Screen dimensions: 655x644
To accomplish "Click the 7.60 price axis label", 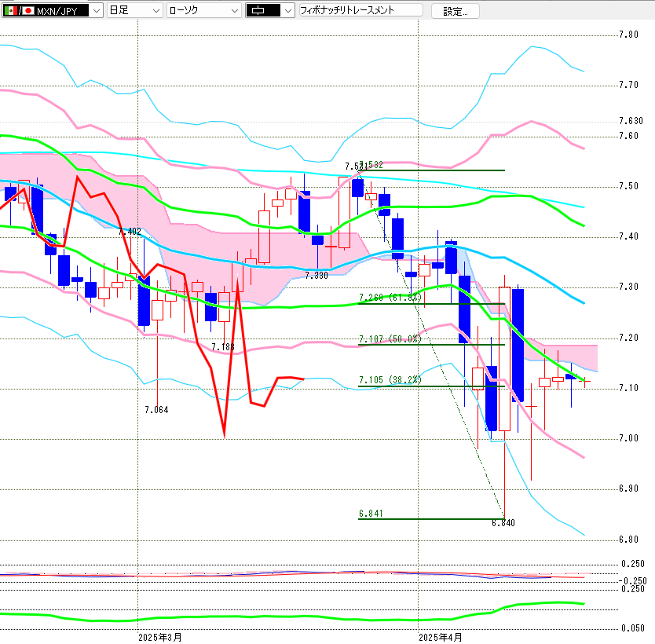I will (628, 136).
